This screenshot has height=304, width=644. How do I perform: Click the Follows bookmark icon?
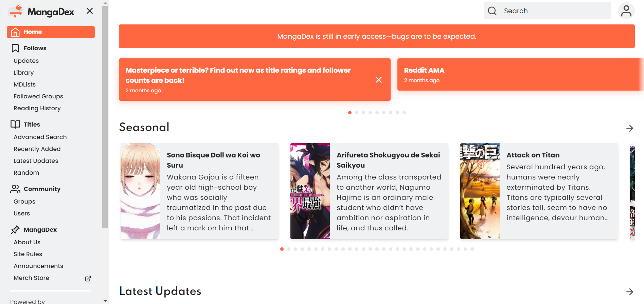[x=15, y=48]
